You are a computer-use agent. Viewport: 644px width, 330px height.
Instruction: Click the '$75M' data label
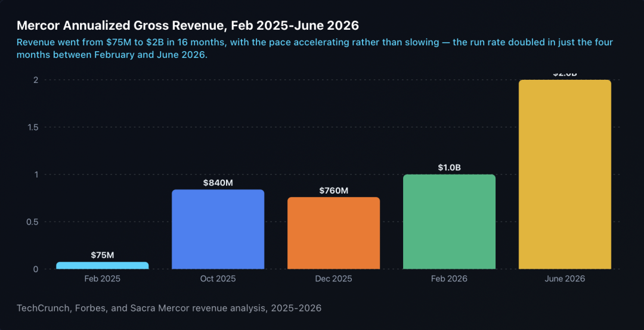tap(103, 256)
